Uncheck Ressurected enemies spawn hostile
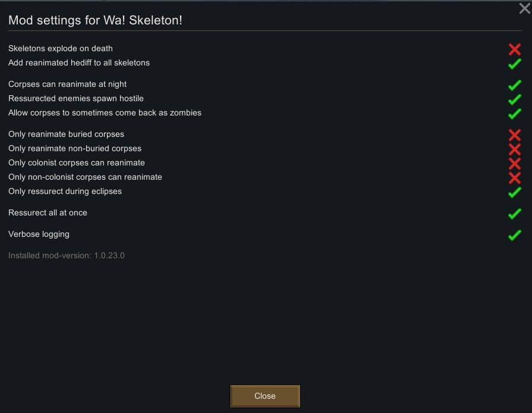This screenshot has width=532, height=413. pyautogui.click(x=514, y=99)
